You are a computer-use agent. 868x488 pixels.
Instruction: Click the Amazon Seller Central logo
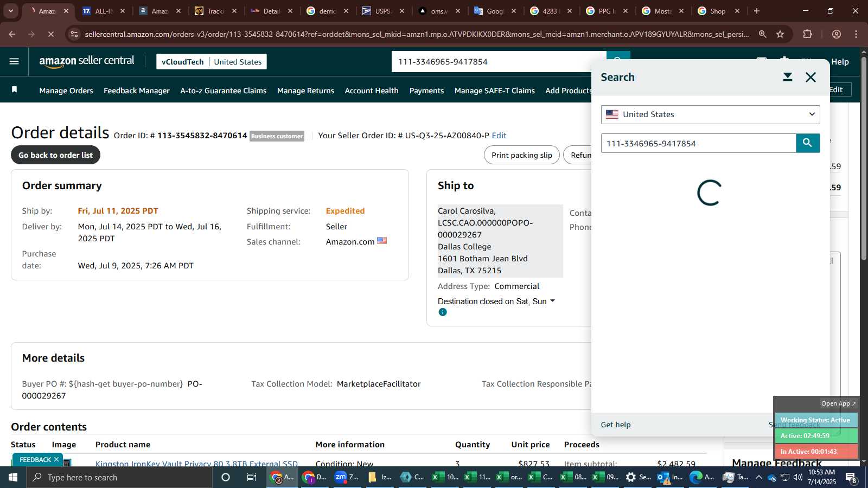(87, 61)
